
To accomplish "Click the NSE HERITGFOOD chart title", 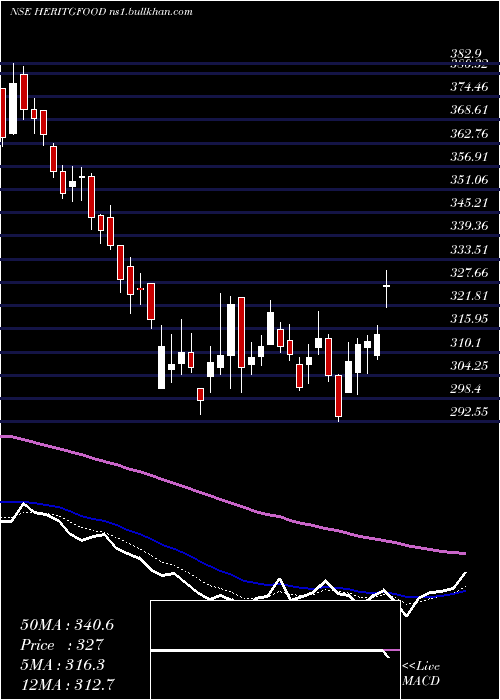I will [x=101, y=12].
